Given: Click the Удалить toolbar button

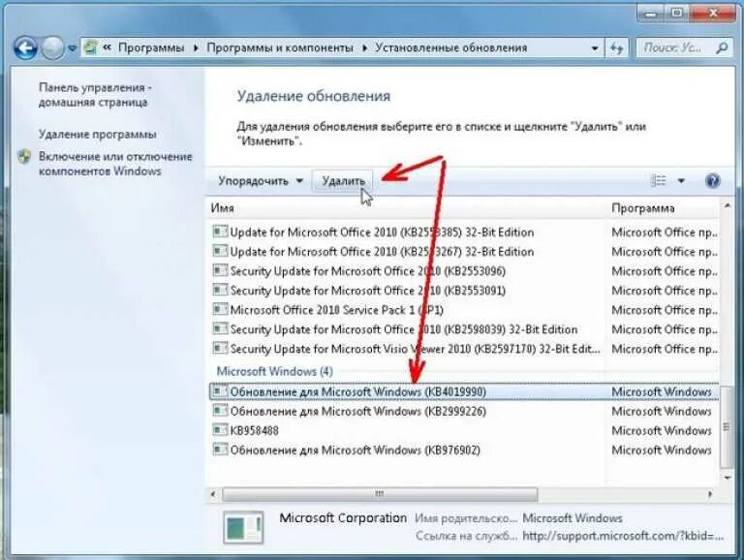Looking at the screenshot, I should [343, 181].
